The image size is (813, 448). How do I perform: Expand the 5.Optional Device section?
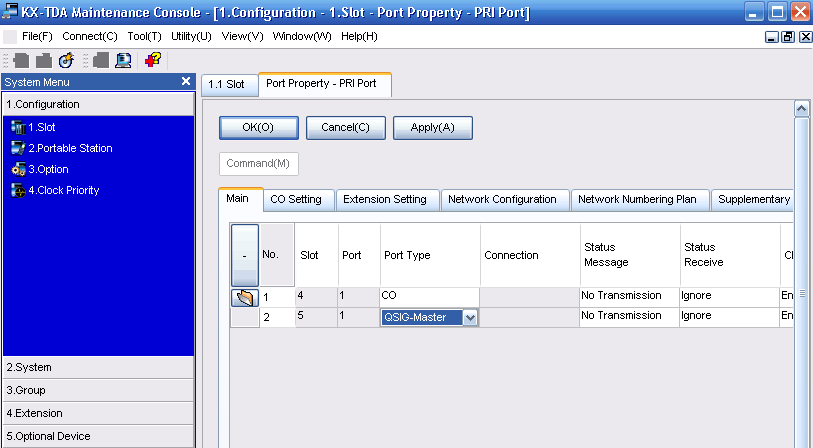(99, 436)
